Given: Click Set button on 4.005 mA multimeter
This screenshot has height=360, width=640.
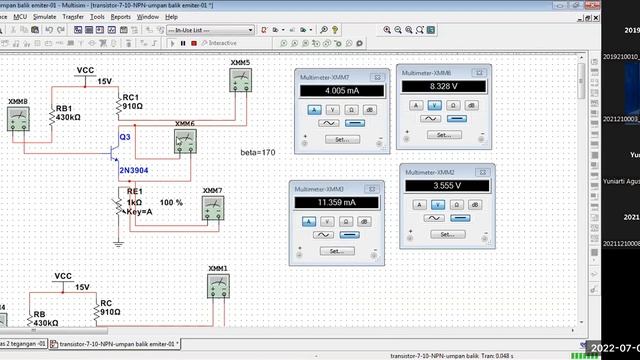Looking at the screenshot, I should [342, 140].
